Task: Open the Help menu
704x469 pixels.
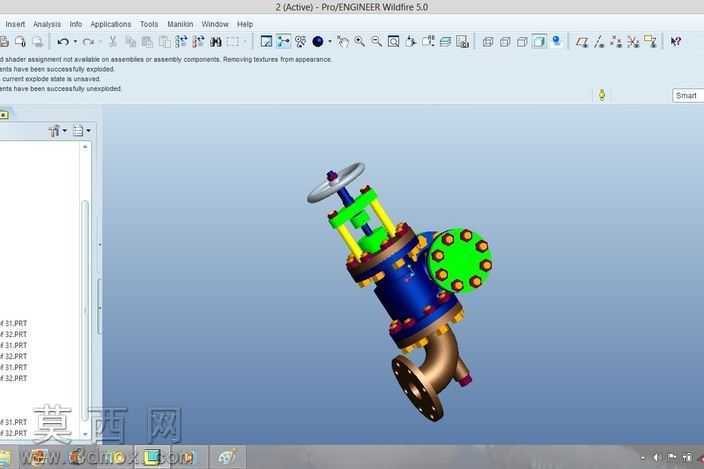Action: (x=245, y=24)
